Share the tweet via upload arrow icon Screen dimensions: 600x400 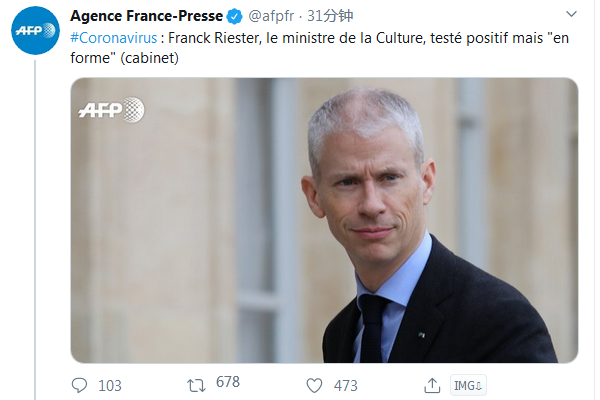coord(432,385)
